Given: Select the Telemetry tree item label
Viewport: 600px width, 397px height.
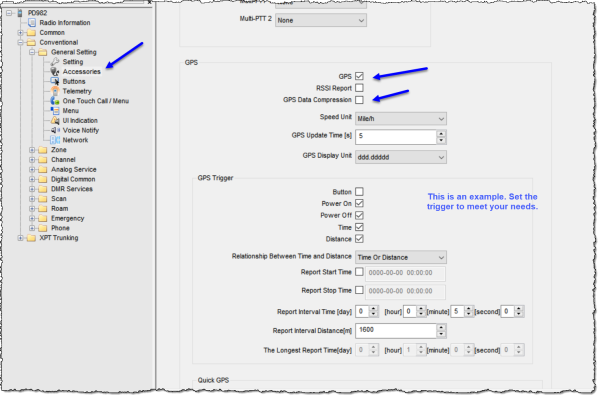Looking at the screenshot, I should [77, 91].
